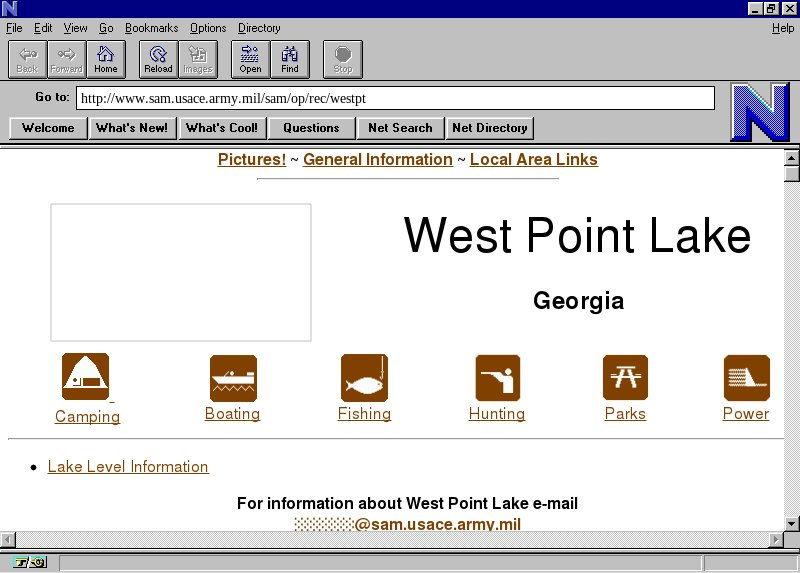Click the Find binoculars icon
The width and height of the screenshot is (800, 573).
pyautogui.click(x=290, y=59)
